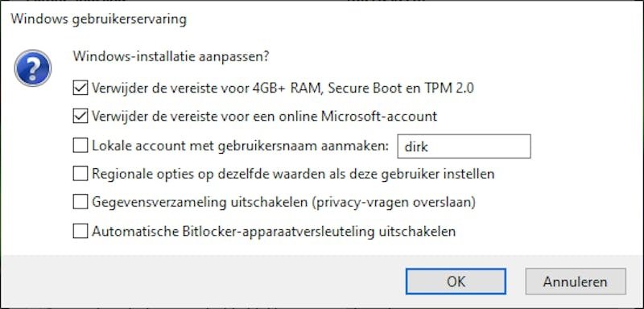The image size is (644, 309).
Task: Click the Windows gebruikerservaring title bar
Action: (x=322, y=19)
